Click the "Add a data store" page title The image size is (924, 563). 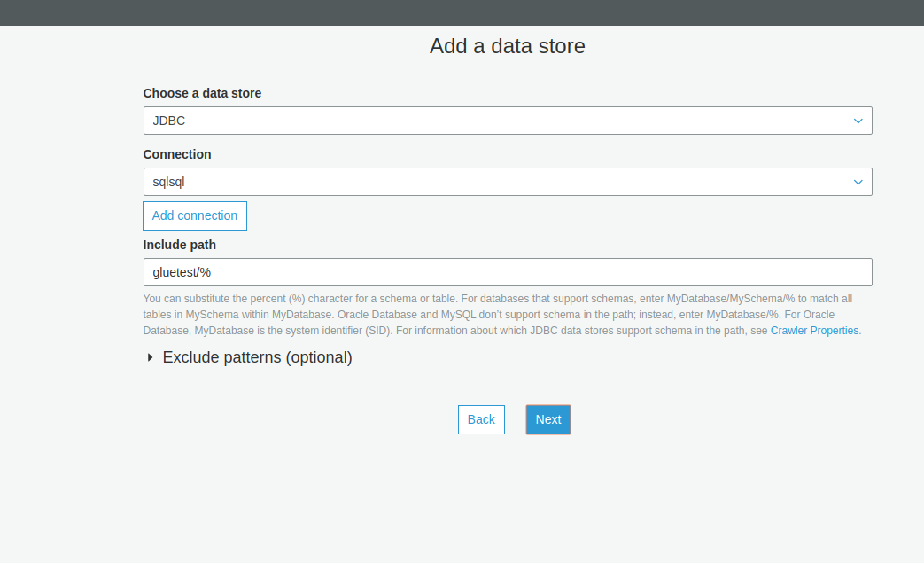507,46
